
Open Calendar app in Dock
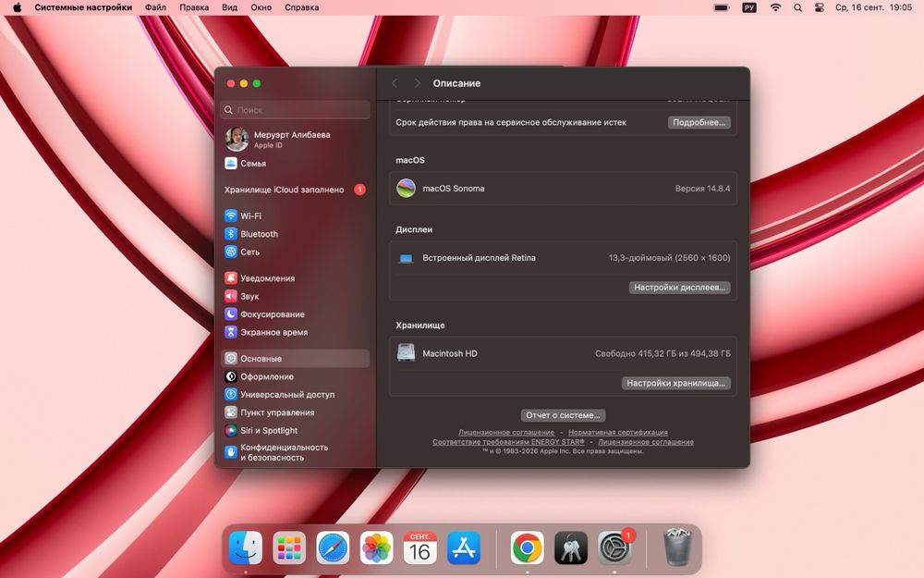(x=419, y=547)
